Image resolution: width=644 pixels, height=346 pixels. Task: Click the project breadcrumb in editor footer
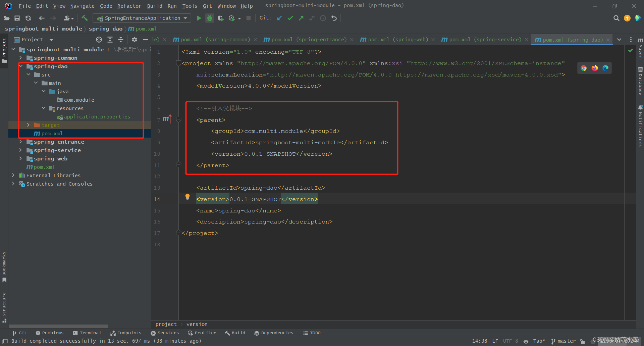[x=166, y=324]
